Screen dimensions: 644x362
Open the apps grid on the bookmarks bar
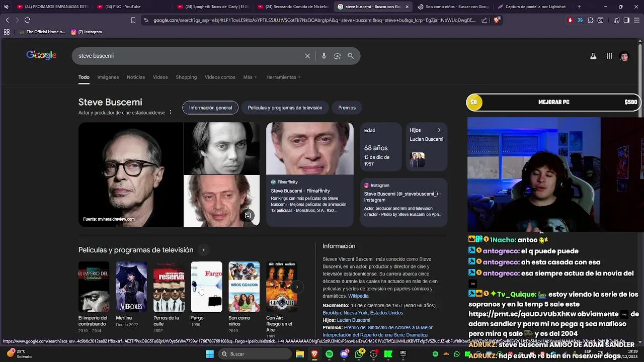(7, 32)
